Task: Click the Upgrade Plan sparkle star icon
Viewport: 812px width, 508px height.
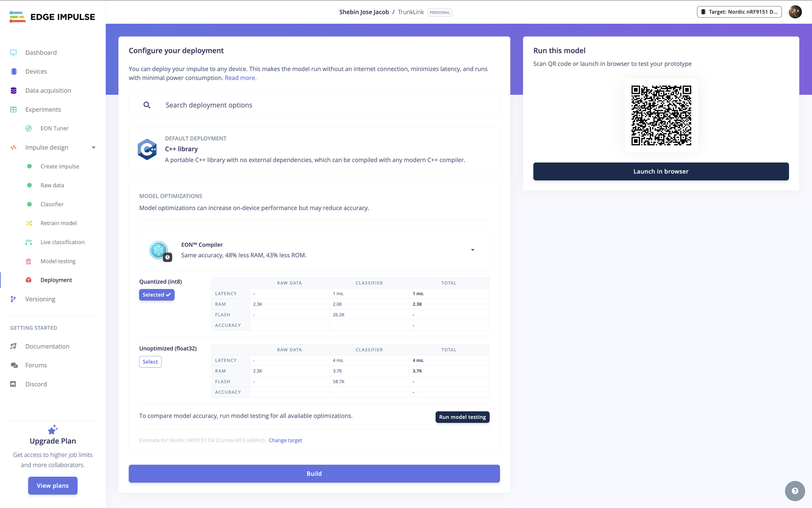Action: (x=53, y=429)
